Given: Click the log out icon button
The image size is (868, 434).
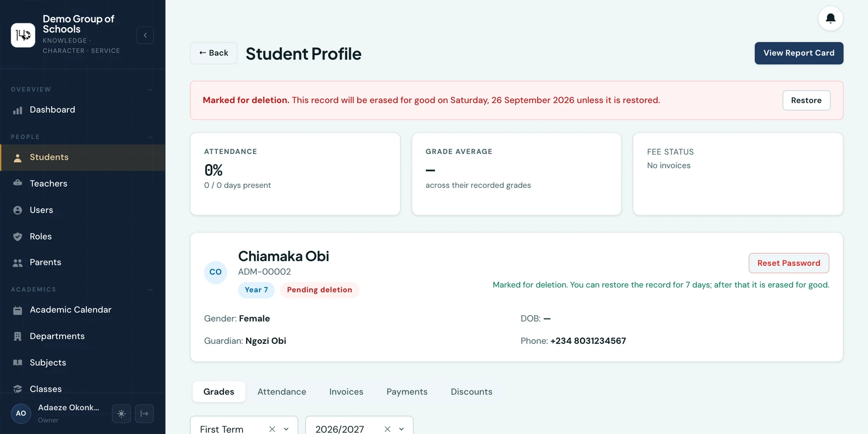Looking at the screenshot, I should 144,413.
